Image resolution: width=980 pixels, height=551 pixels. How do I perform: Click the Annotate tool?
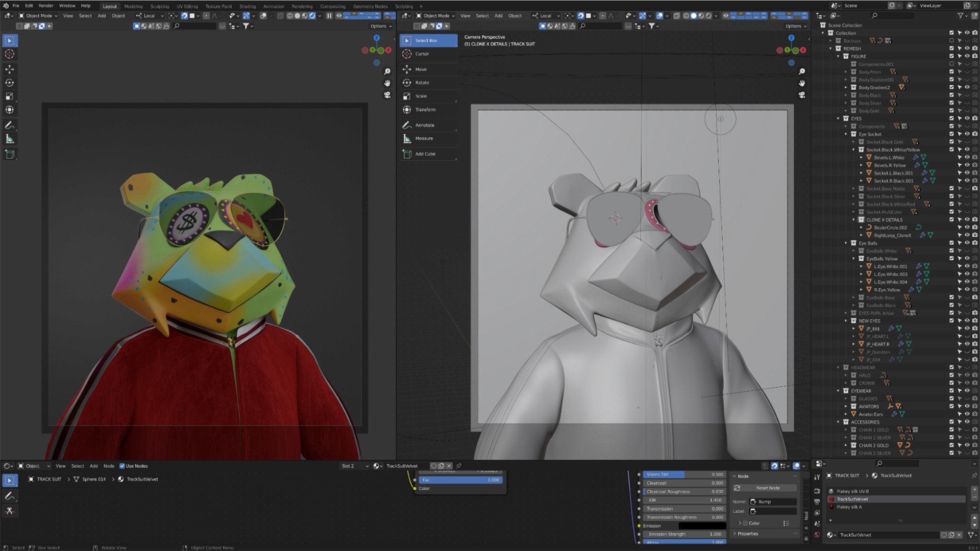pos(424,125)
